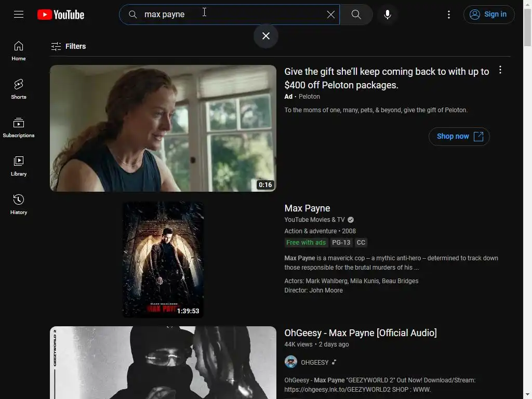Play the OhGeesy Max Payne thumbnail

coord(163,362)
